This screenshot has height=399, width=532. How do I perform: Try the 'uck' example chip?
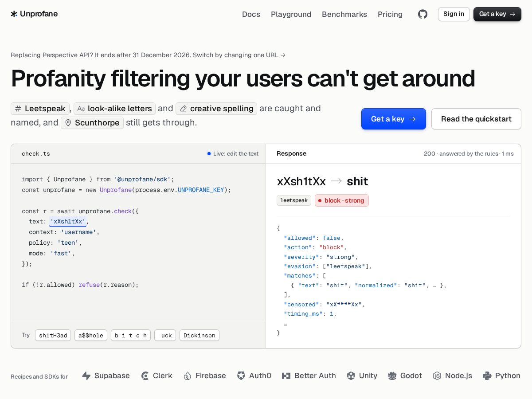click(165, 335)
